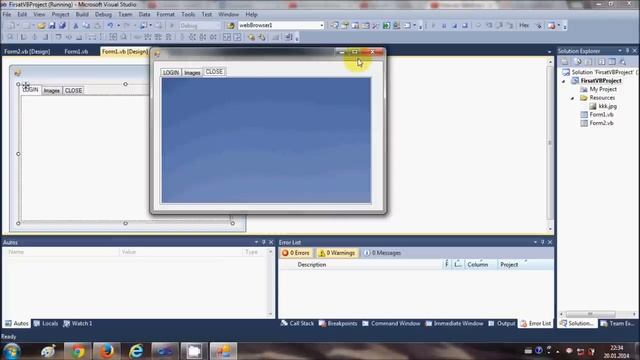Screen dimensions: 640x360
Task: Click the New Project toolbar icon
Action: (x=11, y=26)
